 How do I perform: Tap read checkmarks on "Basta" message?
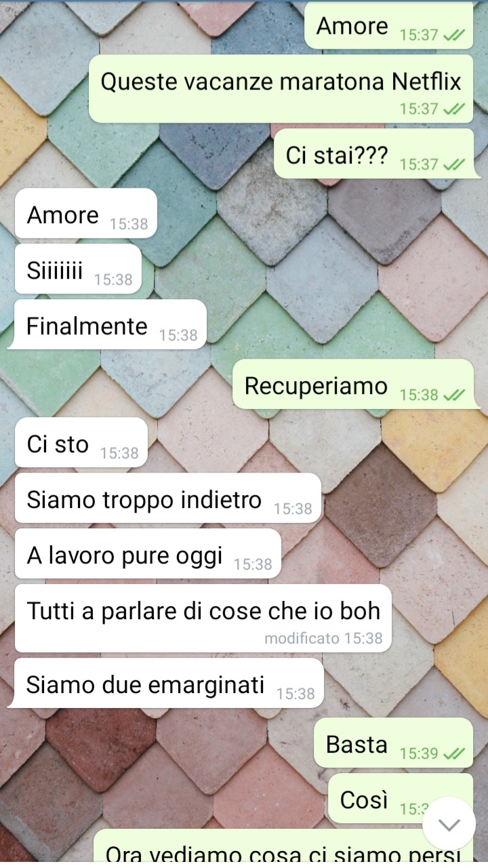[453, 753]
